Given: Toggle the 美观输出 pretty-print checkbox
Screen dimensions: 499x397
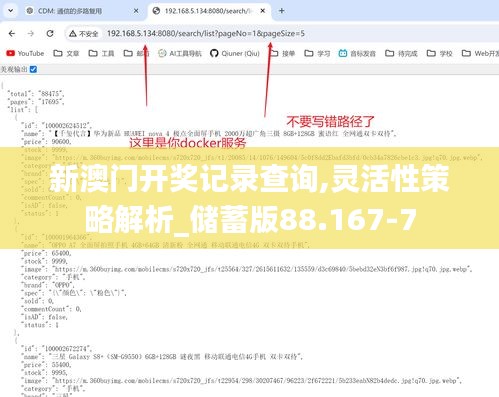Looking at the screenshot, I should pos(33,69).
